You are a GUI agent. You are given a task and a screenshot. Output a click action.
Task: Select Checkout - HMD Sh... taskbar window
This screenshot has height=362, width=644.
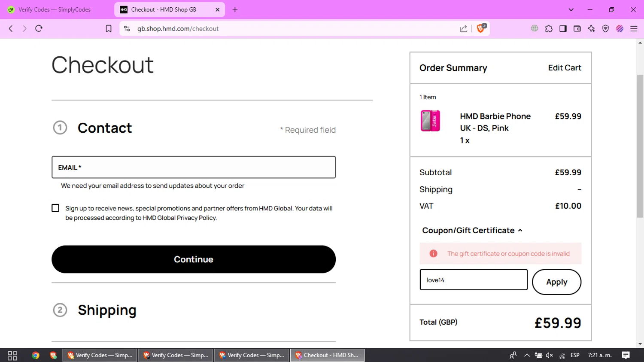pyautogui.click(x=328, y=355)
